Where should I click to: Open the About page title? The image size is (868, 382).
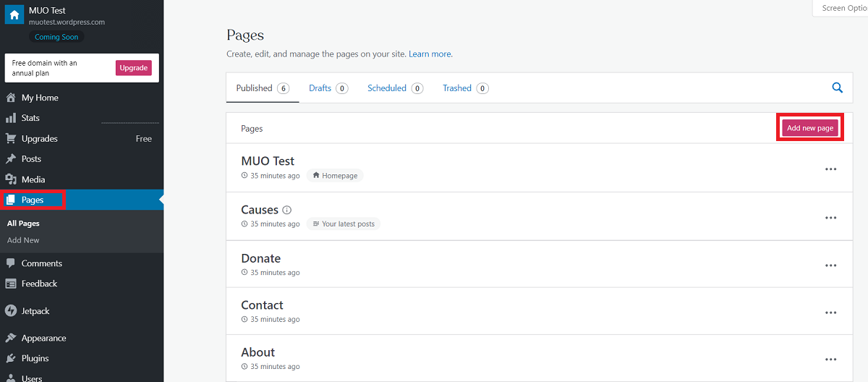click(x=258, y=352)
